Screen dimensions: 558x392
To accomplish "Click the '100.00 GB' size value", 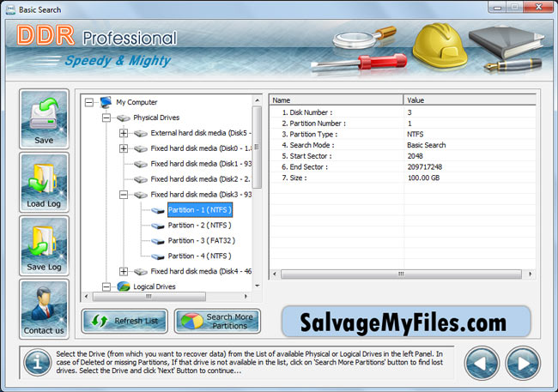I will pyautogui.click(x=423, y=178).
